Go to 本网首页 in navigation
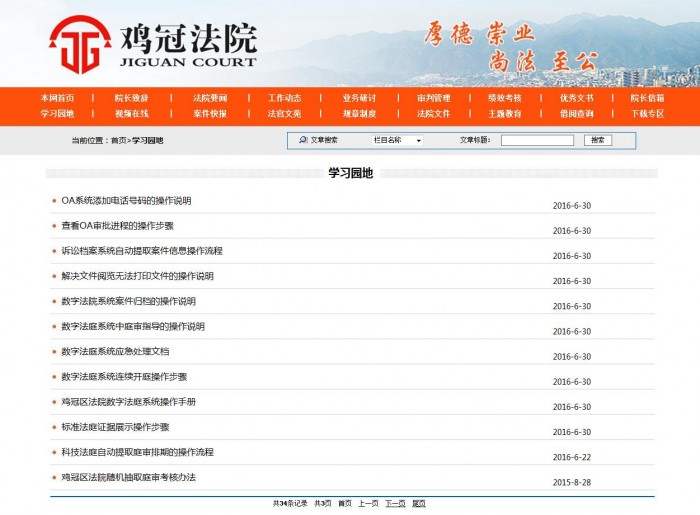 pyautogui.click(x=57, y=98)
